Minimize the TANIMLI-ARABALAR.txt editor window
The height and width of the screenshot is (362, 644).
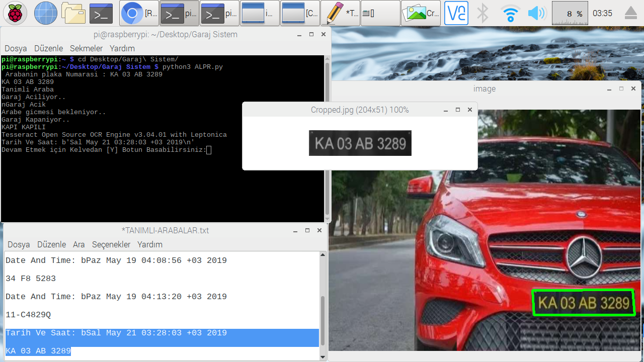295,230
